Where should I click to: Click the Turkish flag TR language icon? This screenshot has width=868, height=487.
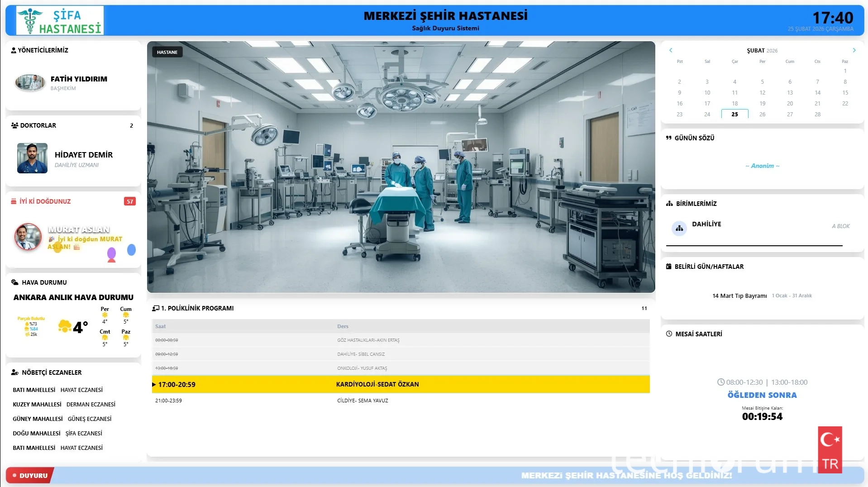pyautogui.click(x=830, y=450)
